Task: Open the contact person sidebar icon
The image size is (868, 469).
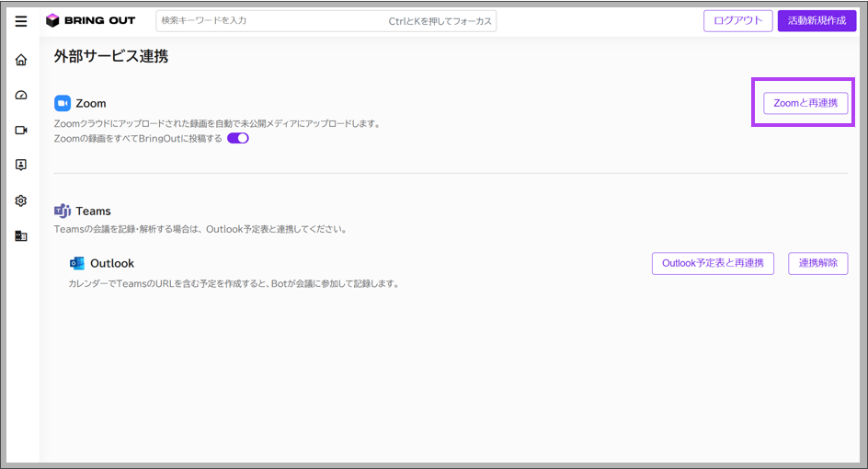Action: 21,165
